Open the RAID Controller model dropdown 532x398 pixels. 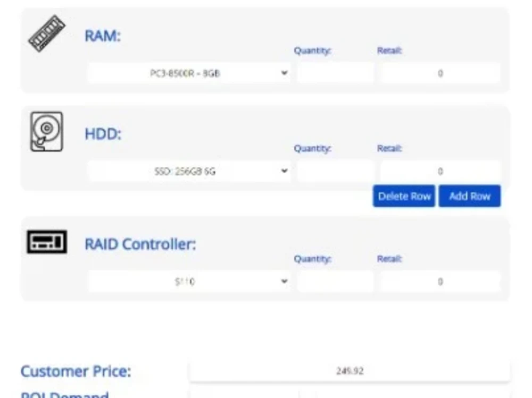click(x=189, y=282)
